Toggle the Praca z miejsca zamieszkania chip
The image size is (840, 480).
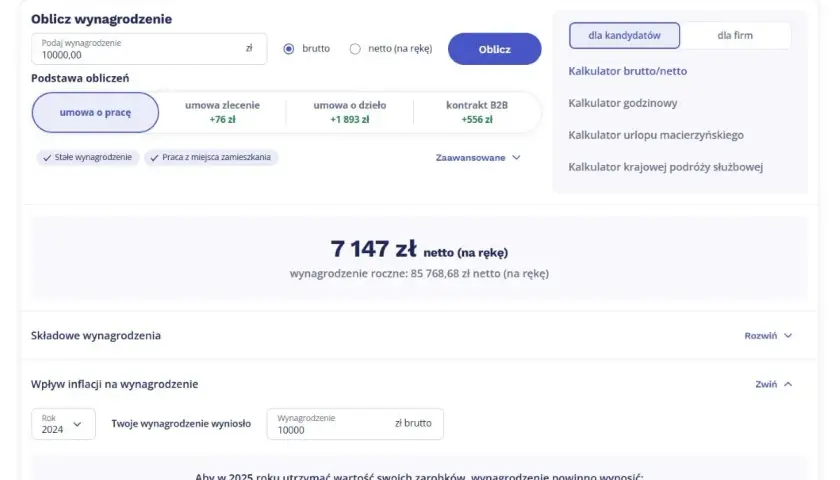211,158
